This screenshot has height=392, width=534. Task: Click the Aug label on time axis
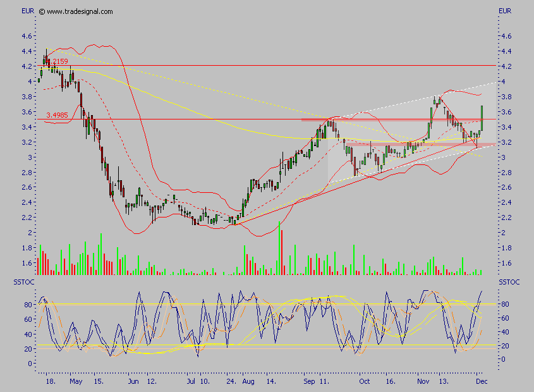248,383
